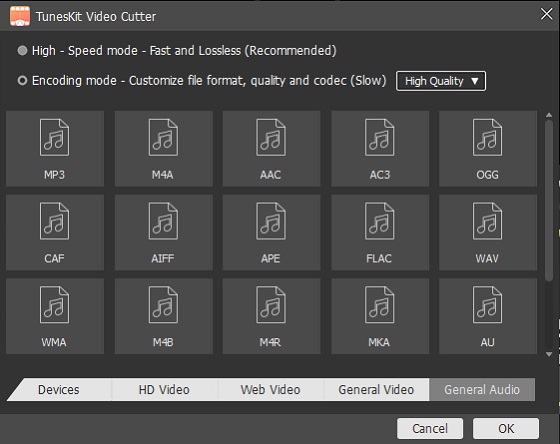The height and width of the screenshot is (444, 560).
Task: Pick the AIFF audio format
Action: coord(164,233)
